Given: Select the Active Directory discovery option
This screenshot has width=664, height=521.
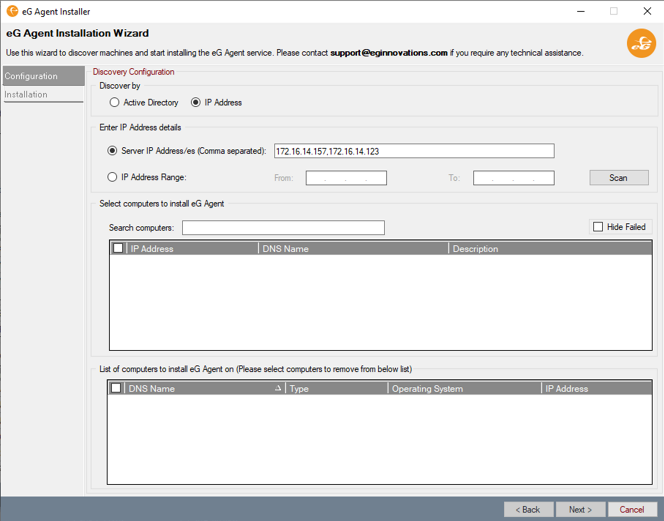Looking at the screenshot, I should click(144, 103).
